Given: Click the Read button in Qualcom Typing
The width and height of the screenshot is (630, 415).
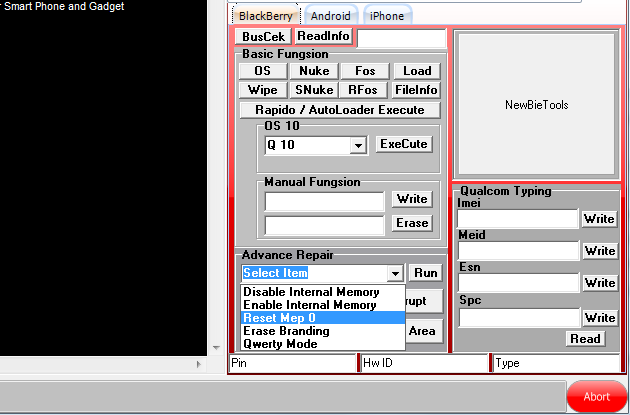Looking at the screenshot, I should (585, 339).
